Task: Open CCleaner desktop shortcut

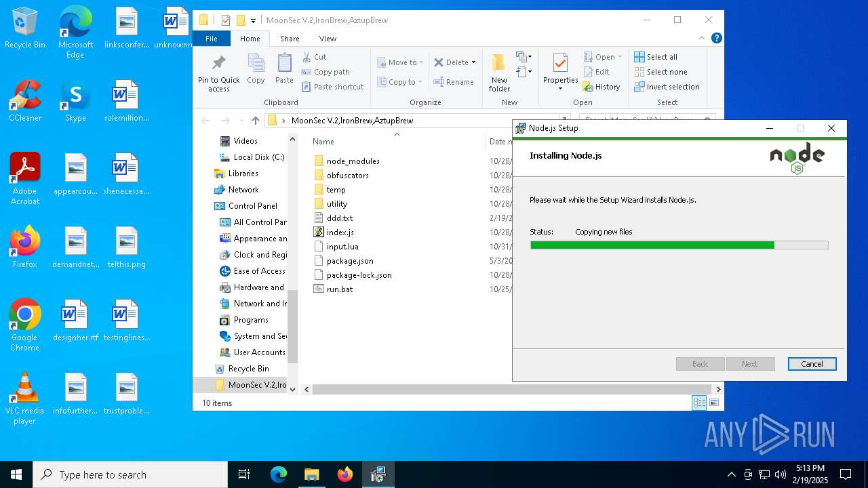Action: [25, 102]
